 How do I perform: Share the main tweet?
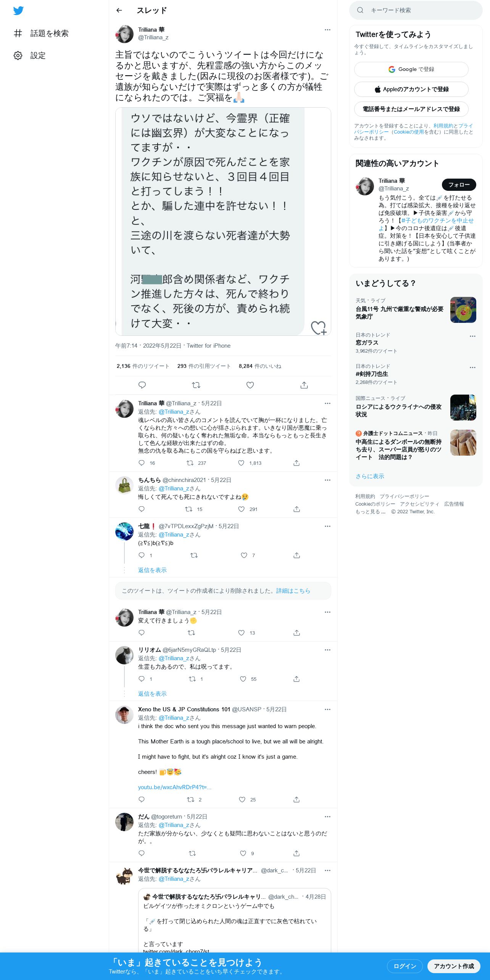(x=304, y=385)
